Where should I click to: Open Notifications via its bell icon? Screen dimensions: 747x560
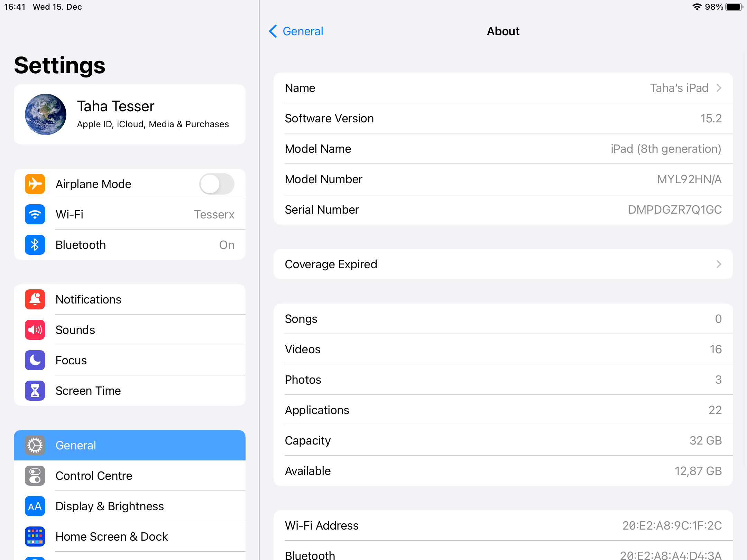pos(35,299)
